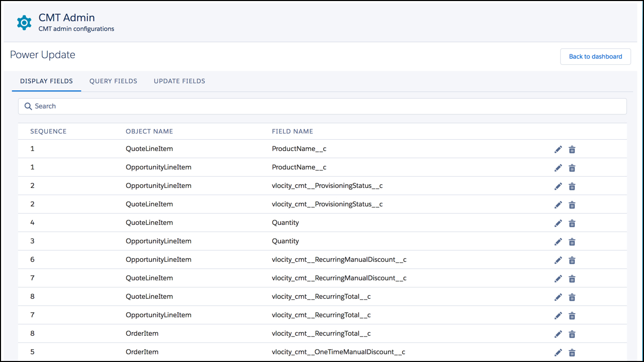Viewport: 644px width, 362px height.
Task: Delete the QuoteLineItem ProductName__c row
Action: [x=572, y=149]
